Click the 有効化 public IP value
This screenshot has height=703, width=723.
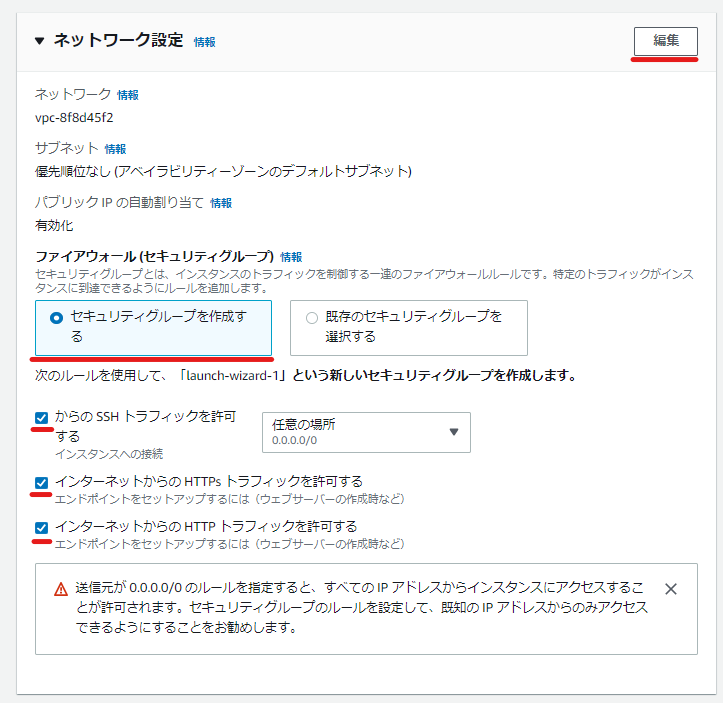[x=54, y=226]
